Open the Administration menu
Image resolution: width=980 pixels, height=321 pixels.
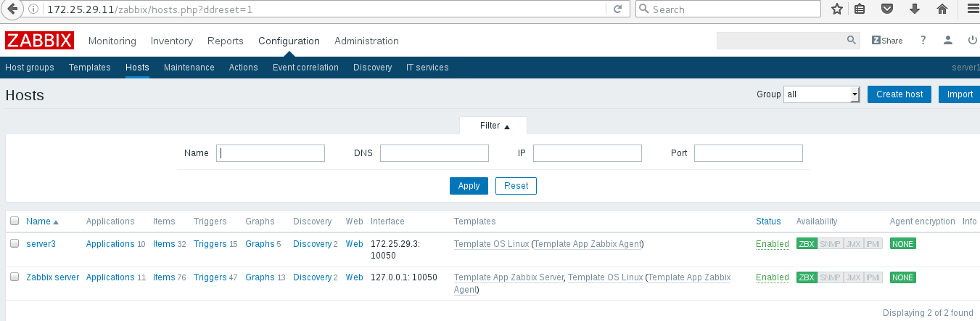click(366, 41)
